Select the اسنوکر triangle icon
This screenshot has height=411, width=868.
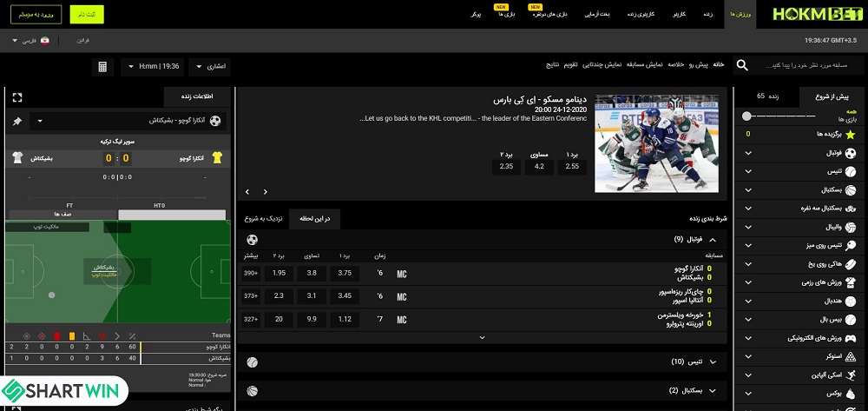click(x=851, y=357)
